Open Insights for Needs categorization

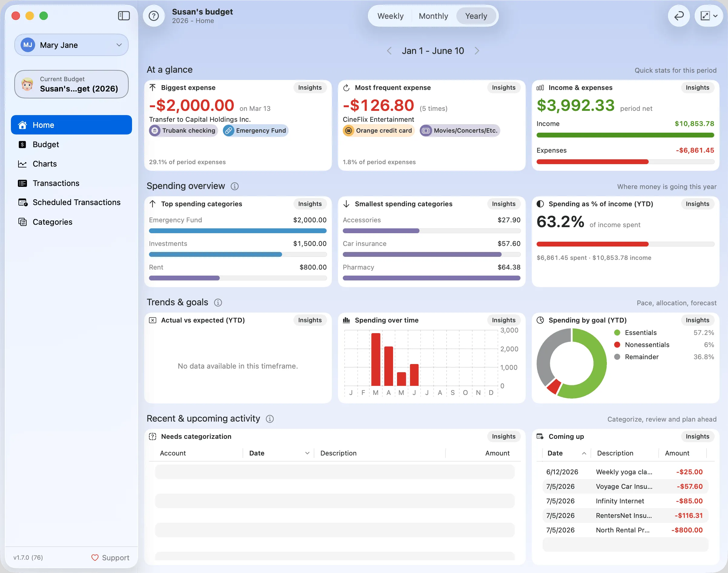(x=504, y=436)
